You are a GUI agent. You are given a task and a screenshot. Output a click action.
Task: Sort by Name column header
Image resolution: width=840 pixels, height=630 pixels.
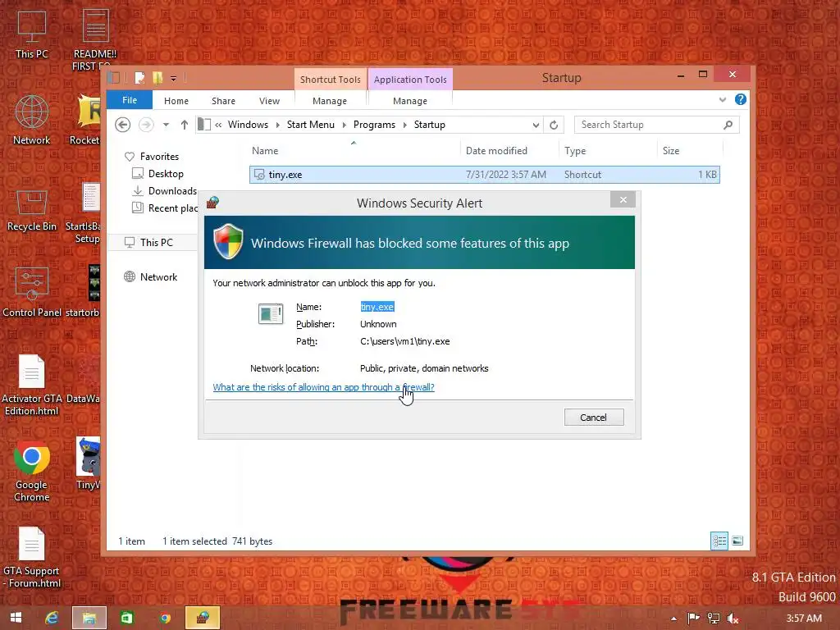pyautogui.click(x=353, y=151)
